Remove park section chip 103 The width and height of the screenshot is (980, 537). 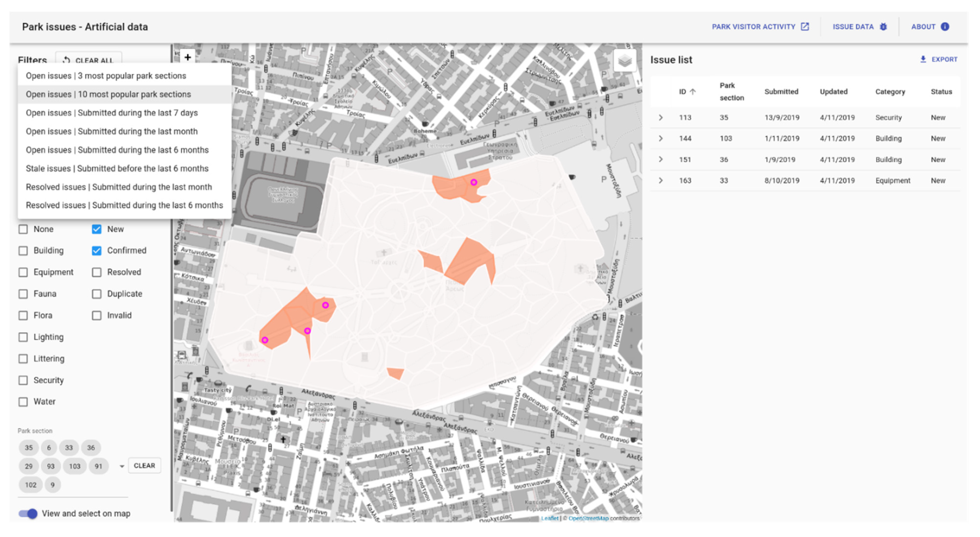pyautogui.click(x=75, y=466)
